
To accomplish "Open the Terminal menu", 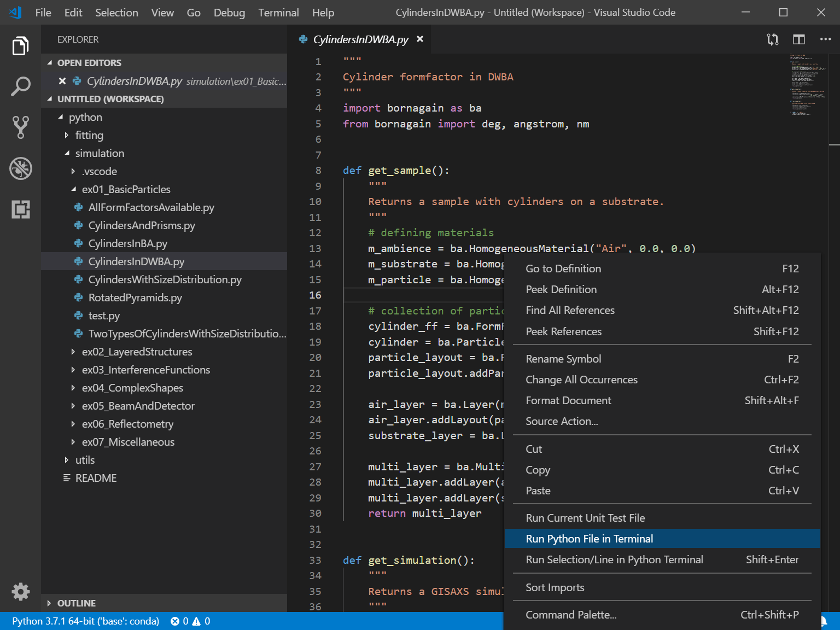I will pos(278,12).
